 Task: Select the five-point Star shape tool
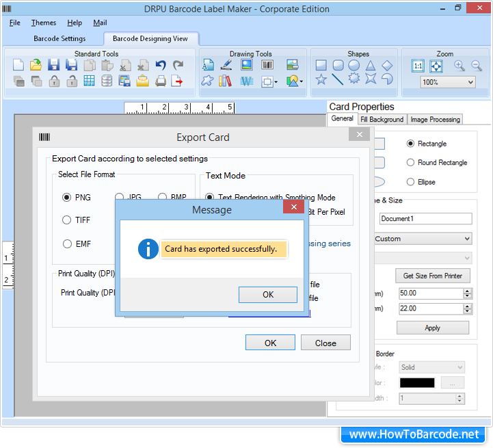(321, 79)
